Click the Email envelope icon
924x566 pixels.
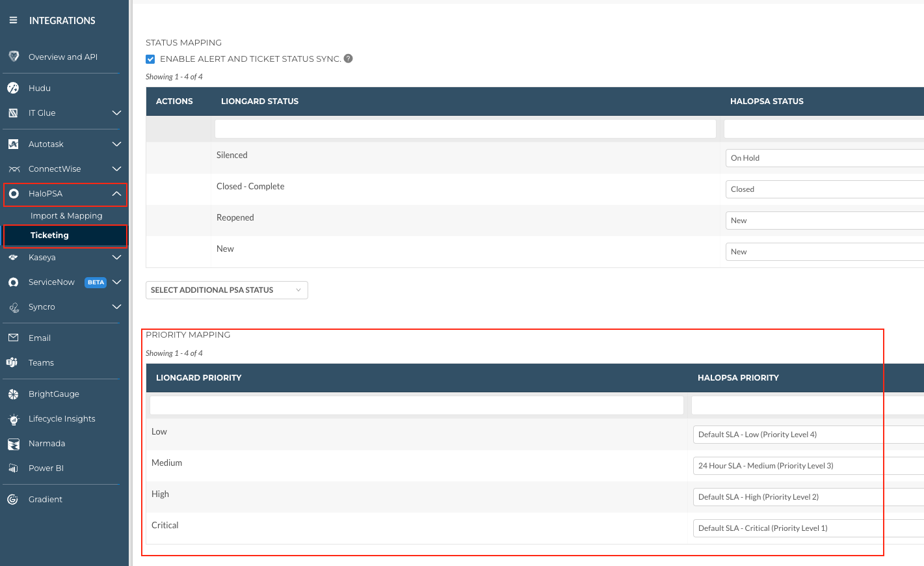pos(13,338)
